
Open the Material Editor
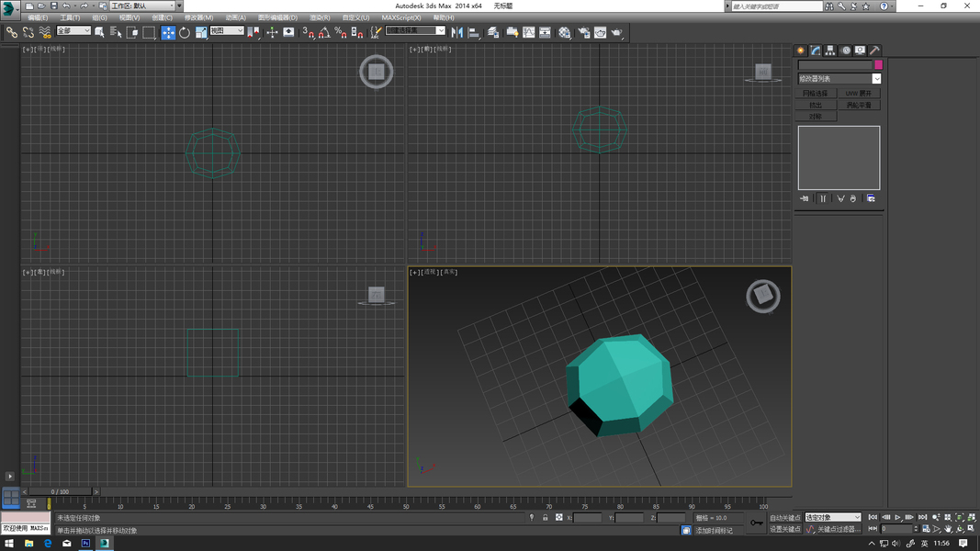pyautogui.click(x=564, y=32)
